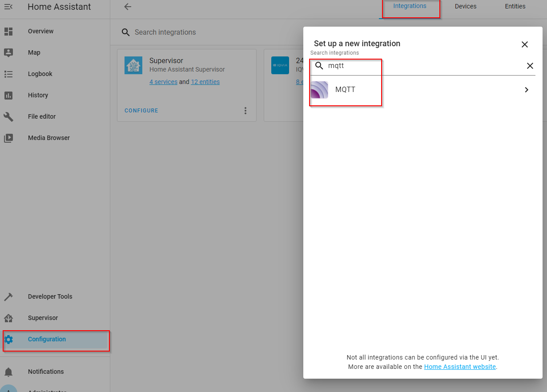This screenshot has height=392, width=547.
Task: Close the Set up a new integration dialog
Action: click(x=525, y=44)
